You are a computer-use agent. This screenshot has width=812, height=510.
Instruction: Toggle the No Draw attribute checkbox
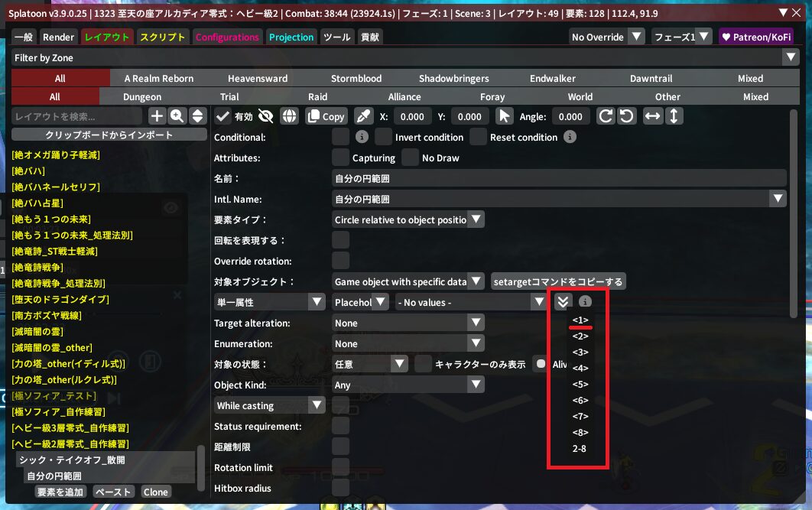coord(411,158)
